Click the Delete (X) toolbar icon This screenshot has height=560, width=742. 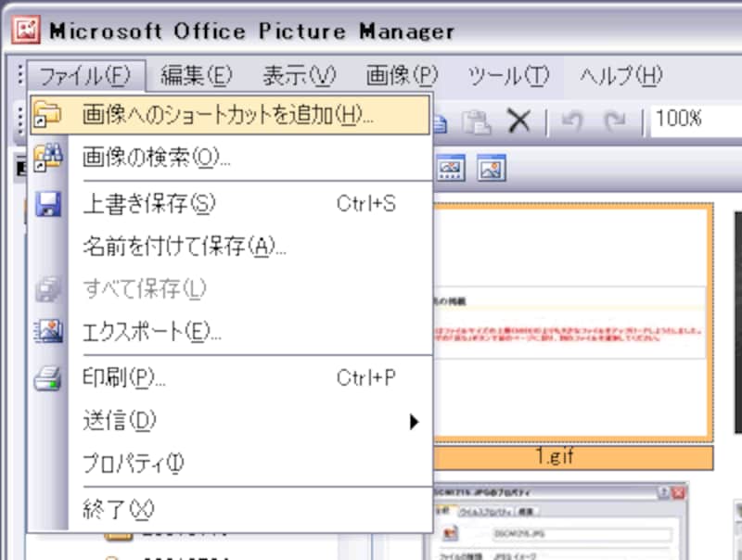click(x=519, y=119)
